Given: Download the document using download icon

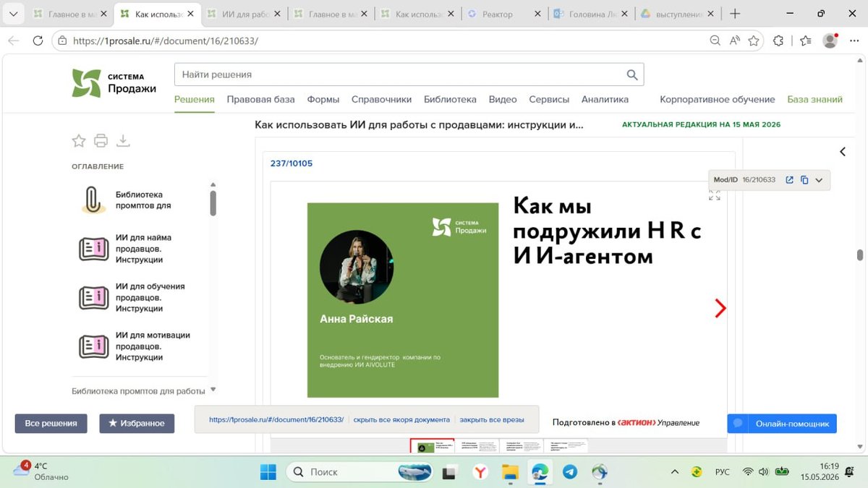Looking at the screenshot, I should (123, 141).
